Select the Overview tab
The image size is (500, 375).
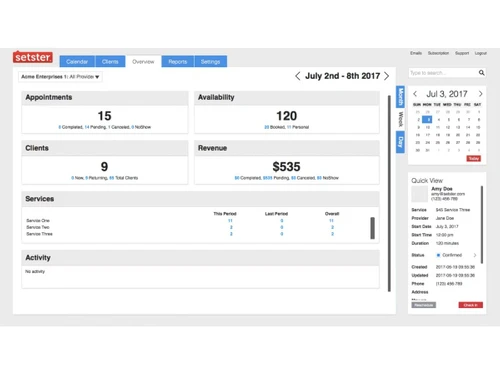[x=143, y=62]
